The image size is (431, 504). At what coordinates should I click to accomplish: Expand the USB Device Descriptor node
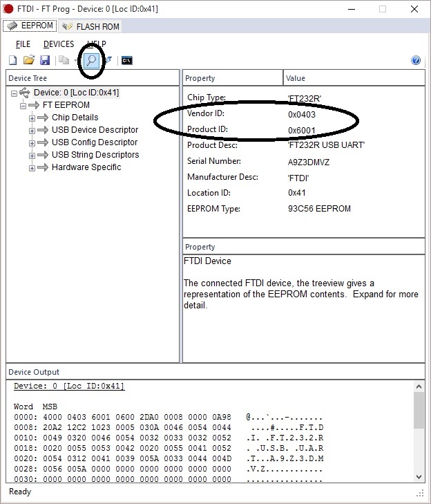(x=32, y=131)
